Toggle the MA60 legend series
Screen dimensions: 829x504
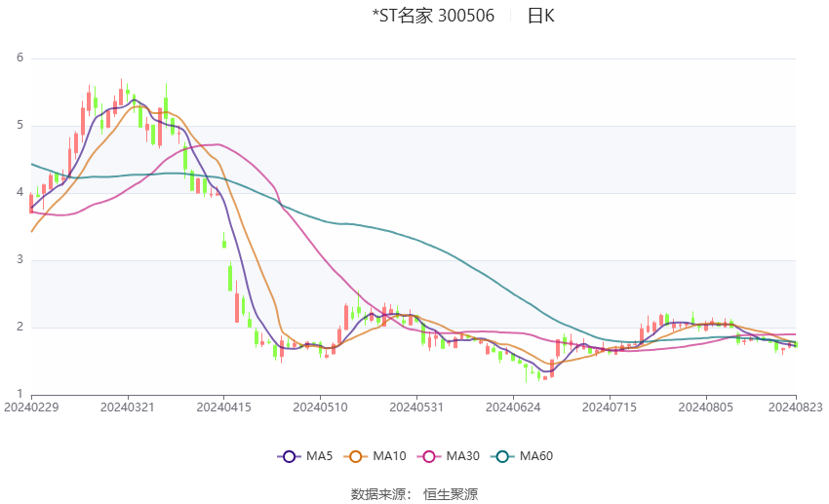522,456
